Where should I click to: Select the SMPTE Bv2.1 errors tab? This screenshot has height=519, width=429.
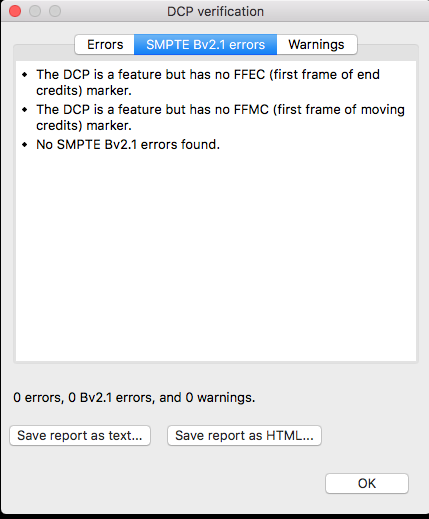(205, 45)
